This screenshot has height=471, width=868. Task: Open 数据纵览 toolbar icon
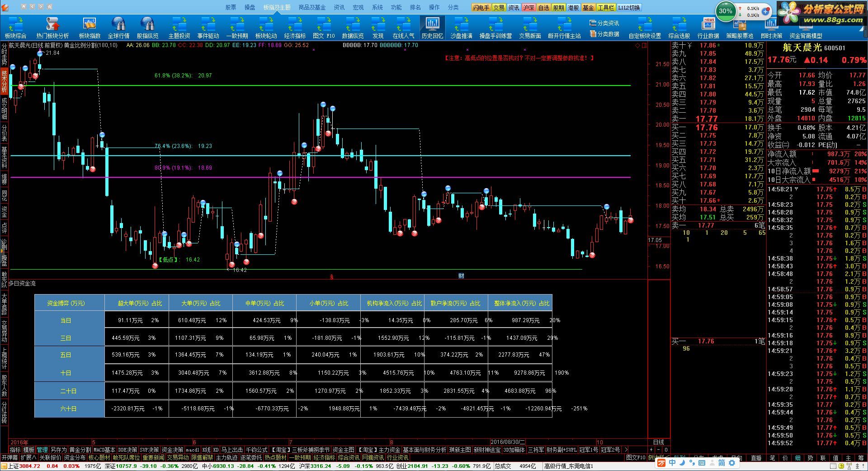click(353, 28)
